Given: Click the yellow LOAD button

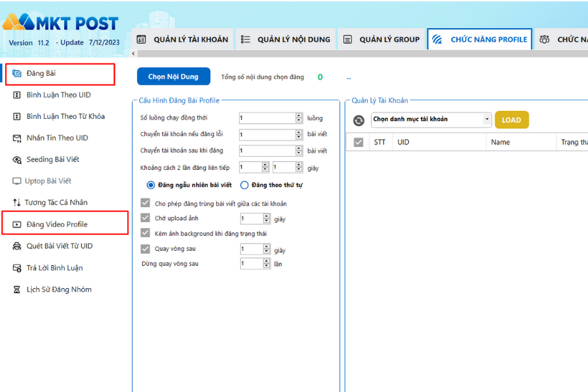Looking at the screenshot, I should pyautogui.click(x=512, y=120).
